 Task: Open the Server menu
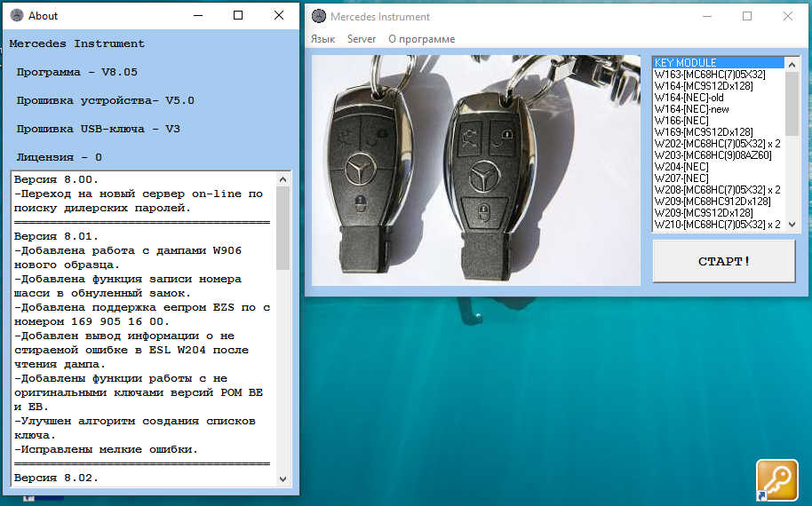tap(362, 39)
